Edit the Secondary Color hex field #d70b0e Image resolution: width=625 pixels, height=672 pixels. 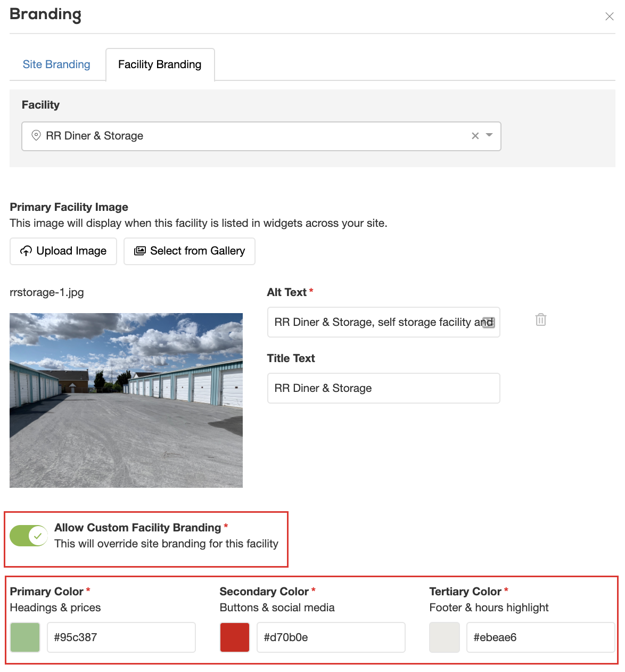pyautogui.click(x=331, y=637)
